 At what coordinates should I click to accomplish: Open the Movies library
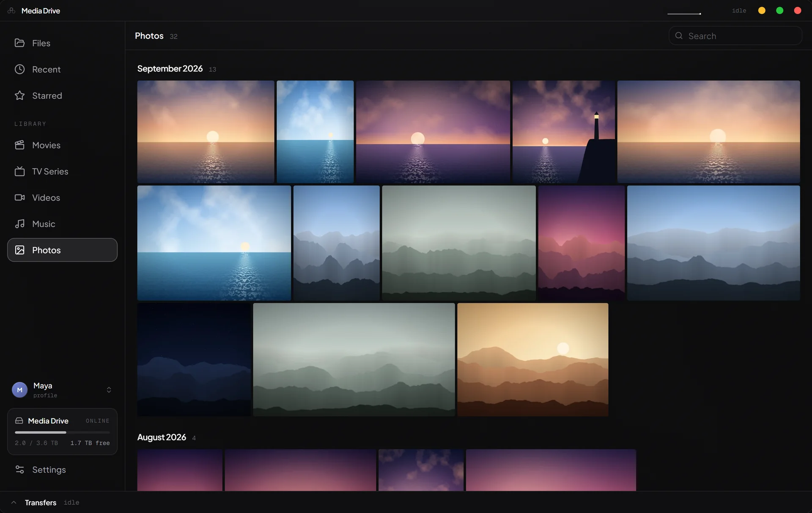(62, 145)
